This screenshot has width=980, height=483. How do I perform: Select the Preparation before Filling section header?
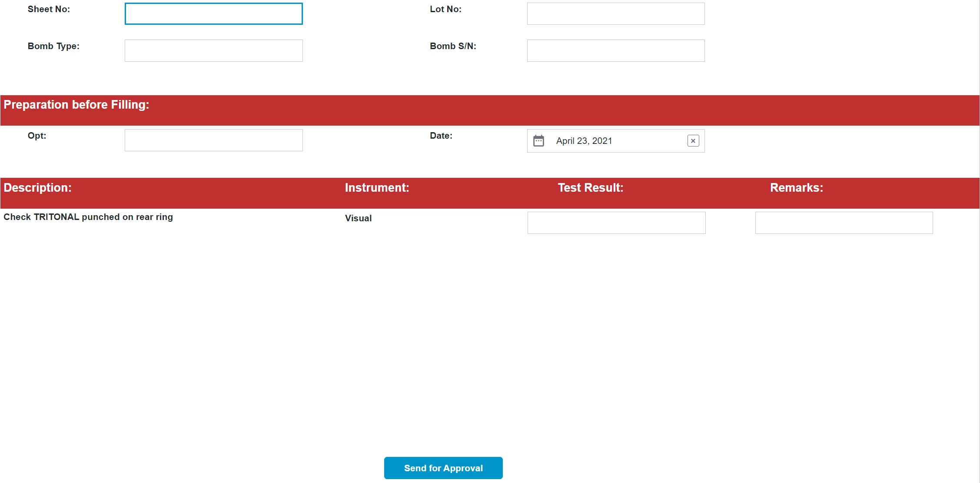point(76,105)
